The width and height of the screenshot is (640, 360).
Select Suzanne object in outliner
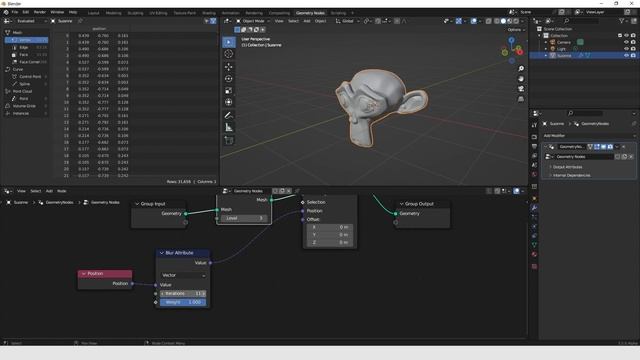pyautogui.click(x=564, y=55)
